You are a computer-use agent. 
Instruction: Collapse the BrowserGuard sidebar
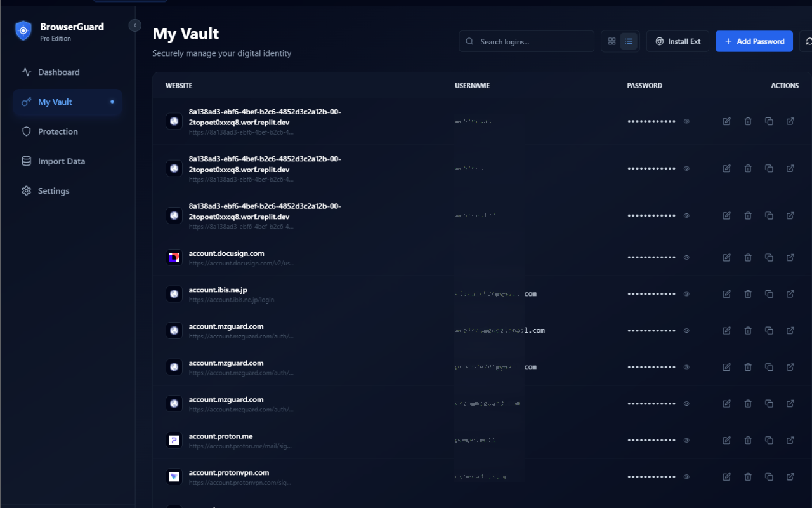click(x=134, y=25)
